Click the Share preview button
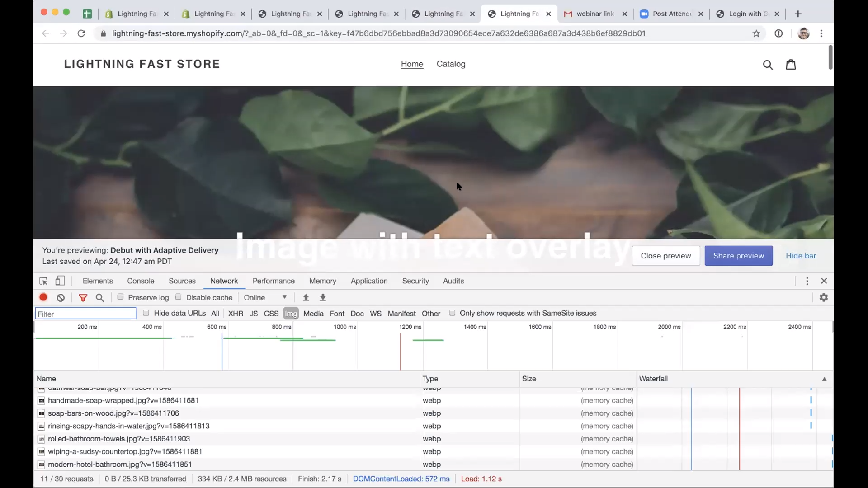This screenshot has width=868, height=488. 738,256
